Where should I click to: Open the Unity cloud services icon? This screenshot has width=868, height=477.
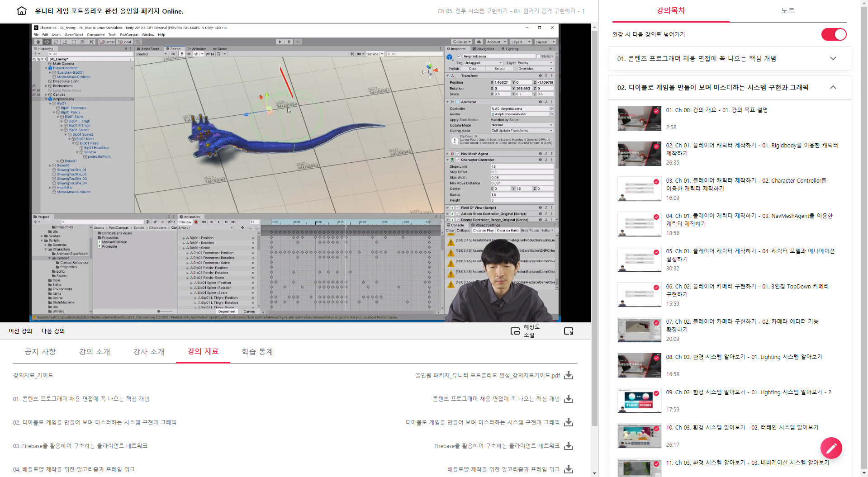tap(479, 42)
